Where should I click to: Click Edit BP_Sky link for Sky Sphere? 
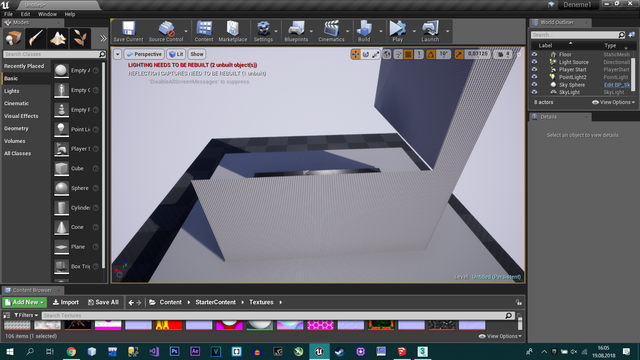[x=617, y=85]
